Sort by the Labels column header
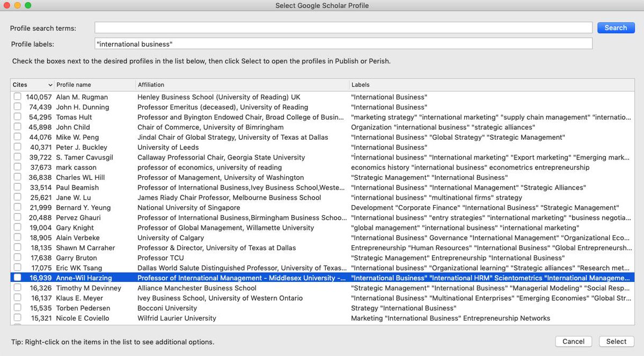Screen dimensions: 644x356 coord(491,85)
